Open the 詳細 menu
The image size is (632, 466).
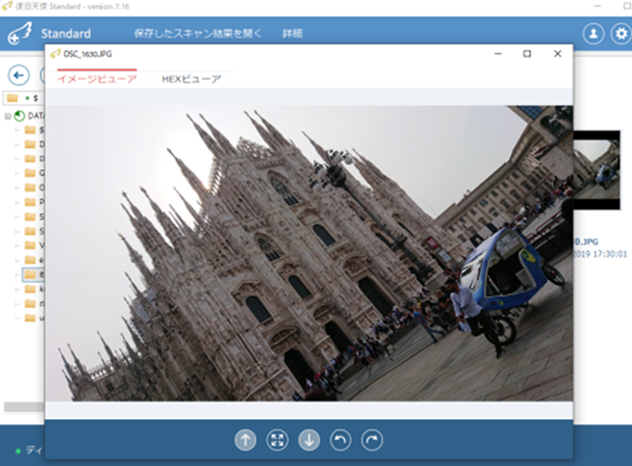point(292,33)
